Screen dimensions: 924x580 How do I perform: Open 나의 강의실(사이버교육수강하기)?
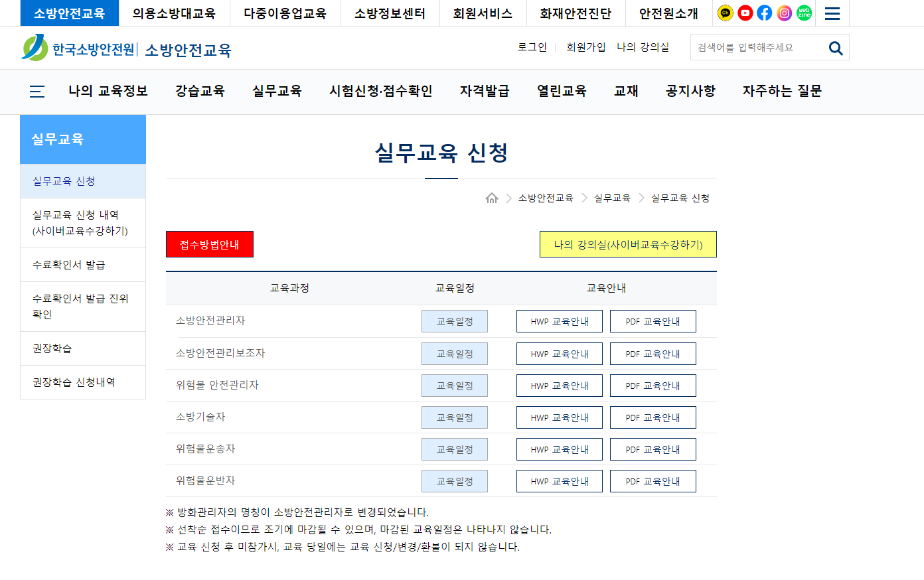(627, 244)
